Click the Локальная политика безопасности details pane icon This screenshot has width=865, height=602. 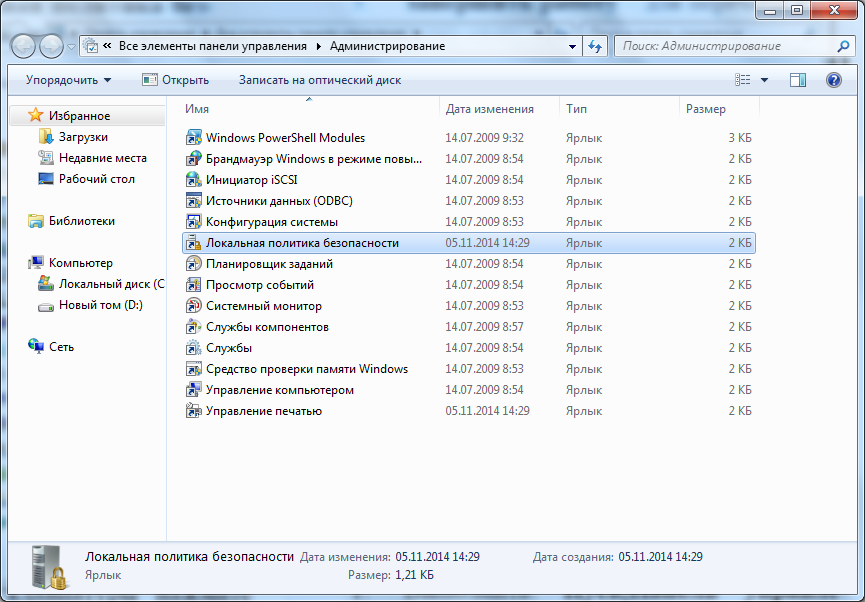pyautogui.click(x=49, y=567)
